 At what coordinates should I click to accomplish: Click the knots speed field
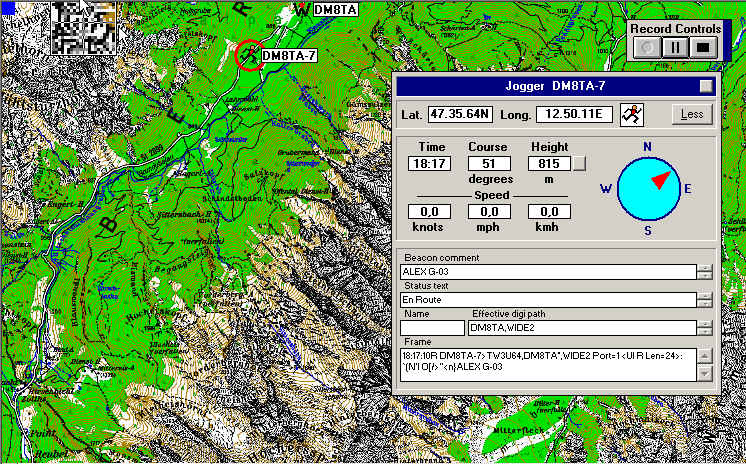click(429, 212)
